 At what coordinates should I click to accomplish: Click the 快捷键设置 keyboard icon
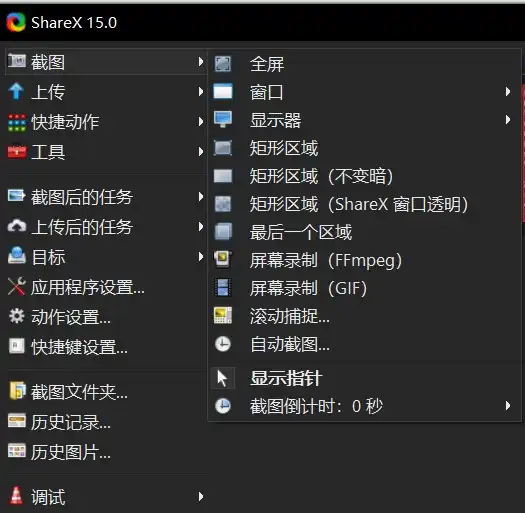coord(17,346)
